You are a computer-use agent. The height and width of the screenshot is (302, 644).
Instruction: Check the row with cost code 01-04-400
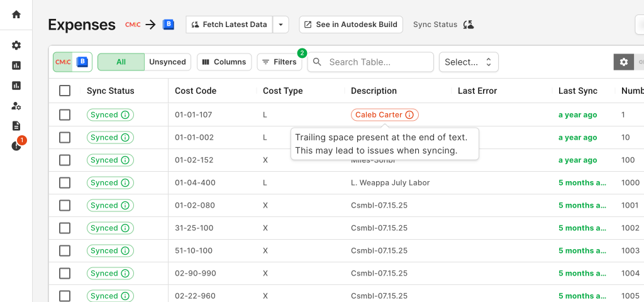coord(65,183)
